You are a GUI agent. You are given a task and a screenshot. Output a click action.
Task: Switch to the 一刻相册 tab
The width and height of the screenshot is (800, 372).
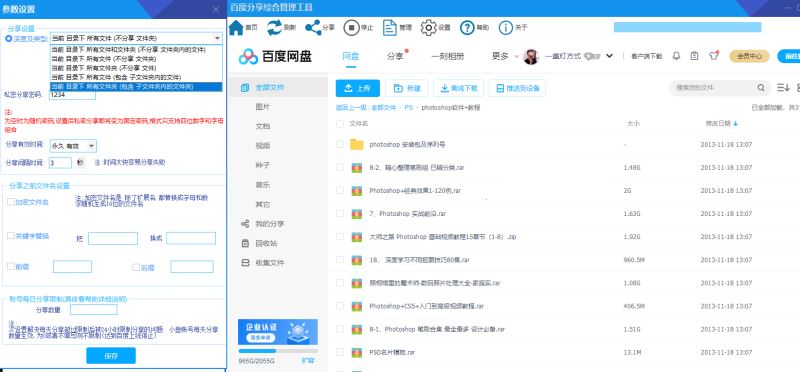click(447, 56)
